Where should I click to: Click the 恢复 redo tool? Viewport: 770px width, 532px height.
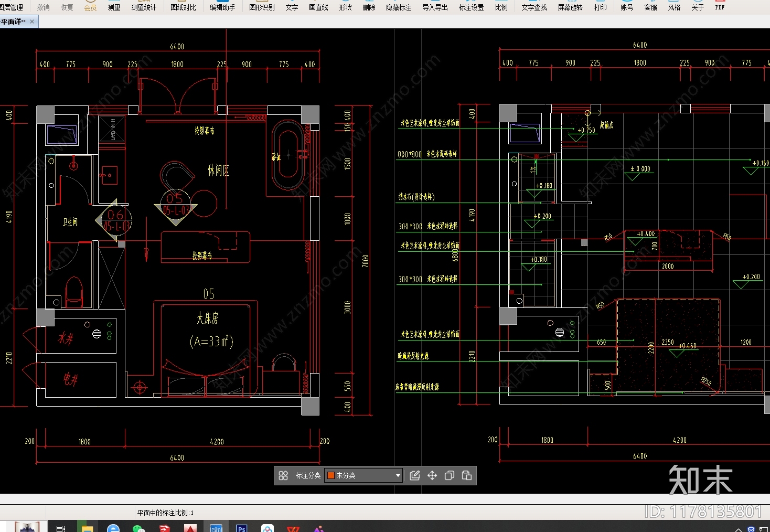click(67, 7)
